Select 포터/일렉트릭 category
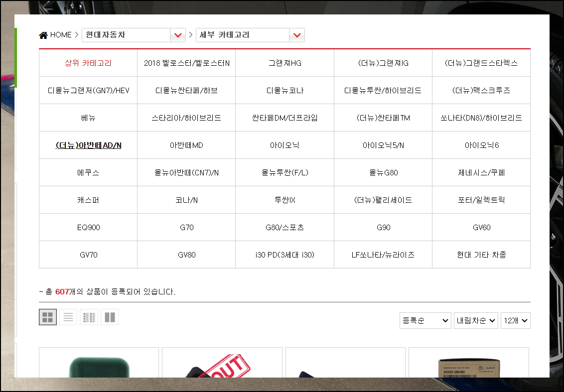The width and height of the screenshot is (564, 392). pyautogui.click(x=481, y=200)
